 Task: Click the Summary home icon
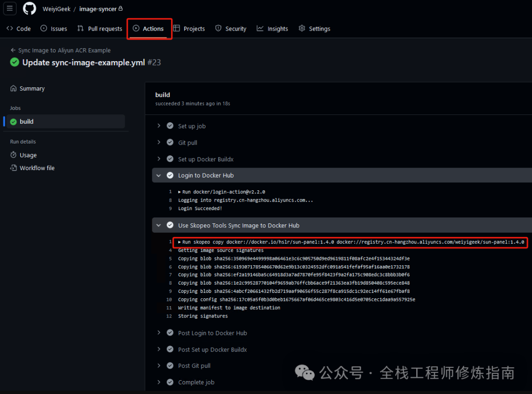click(13, 88)
